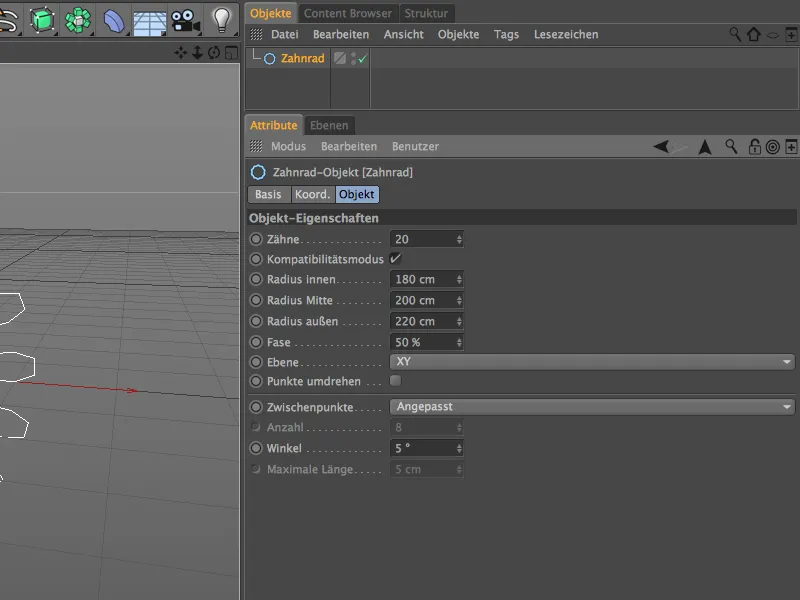
Task: Click the Attribute manager search icon
Action: click(731, 146)
